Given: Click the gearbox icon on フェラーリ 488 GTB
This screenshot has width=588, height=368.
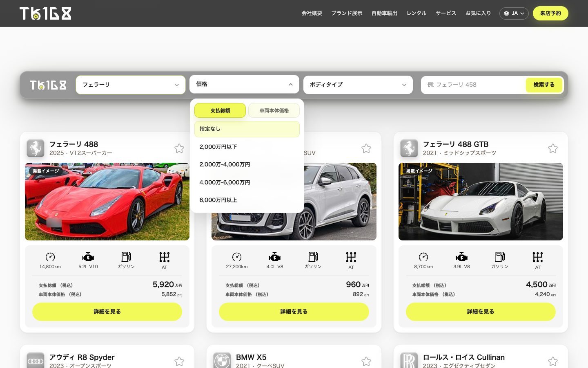Looking at the screenshot, I should coord(538,257).
